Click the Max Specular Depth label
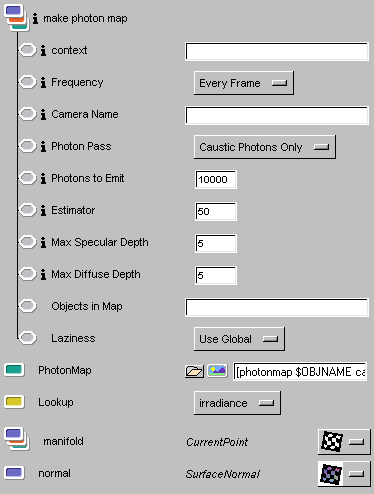Image resolution: width=374 pixels, height=494 pixels. coord(100,243)
